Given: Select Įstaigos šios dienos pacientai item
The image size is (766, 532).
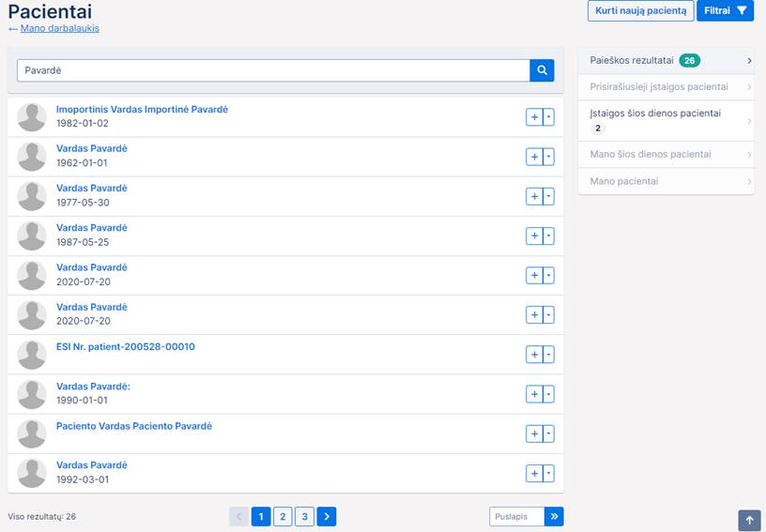Looking at the screenshot, I should 666,120.
